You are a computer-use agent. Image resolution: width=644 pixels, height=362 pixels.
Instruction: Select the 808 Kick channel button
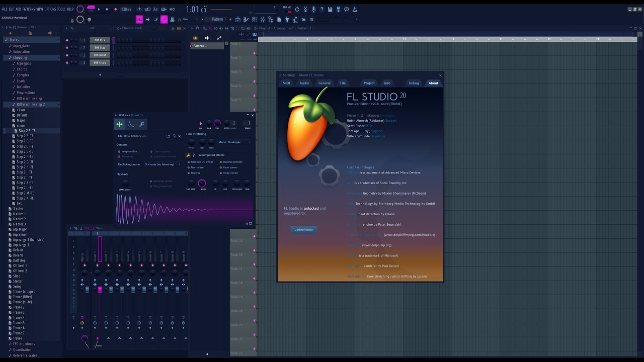100,40
